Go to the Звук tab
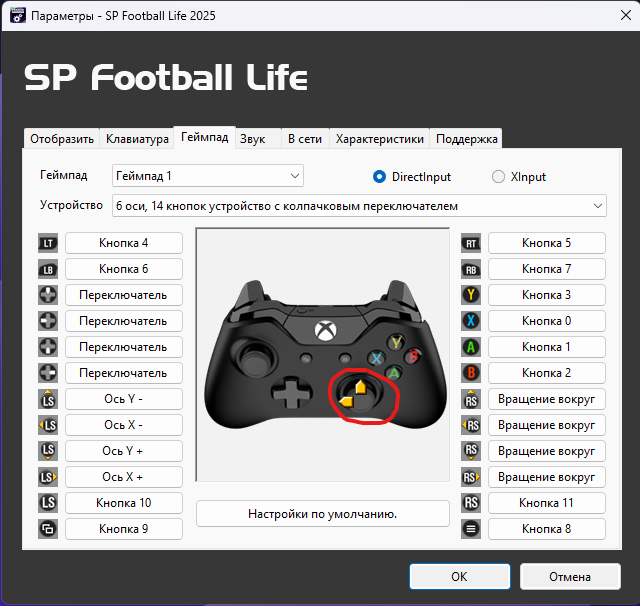The height and width of the screenshot is (606, 640). point(258,139)
